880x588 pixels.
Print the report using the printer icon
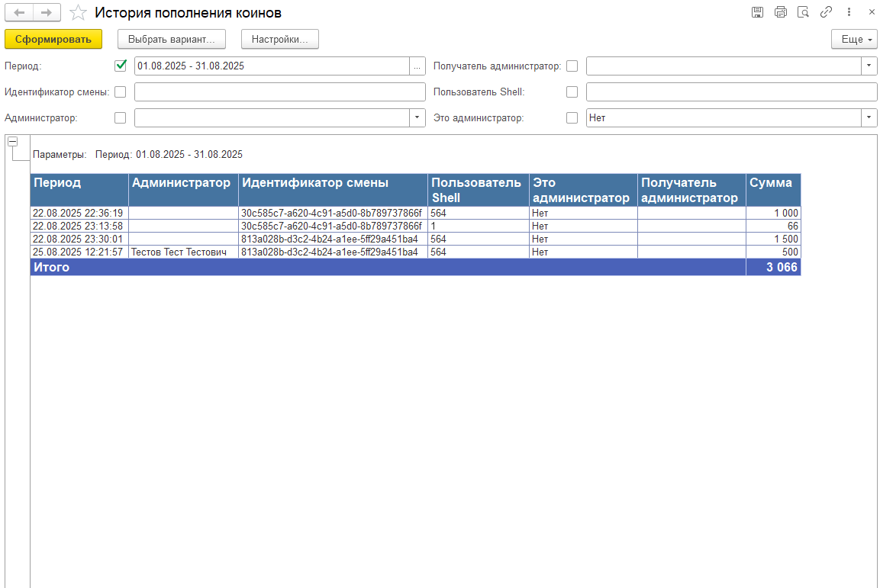click(x=780, y=12)
